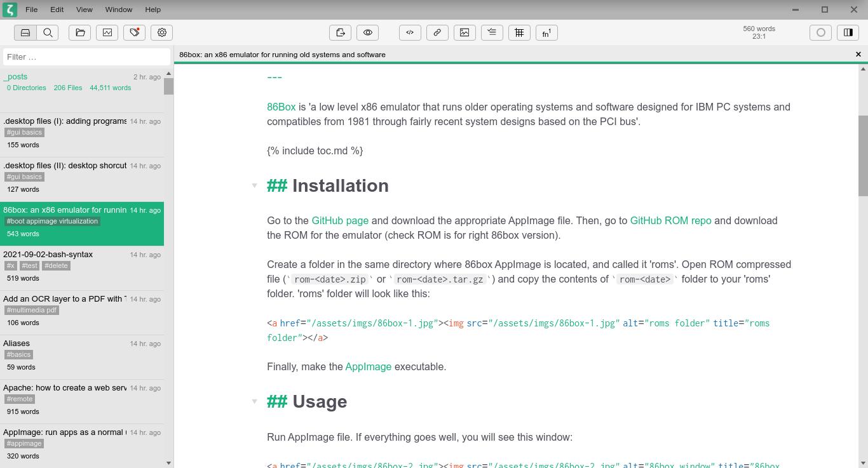Screen dimensions: 868x468
Task: Toggle readability mode eye icon
Action: pyautogui.click(x=368, y=32)
